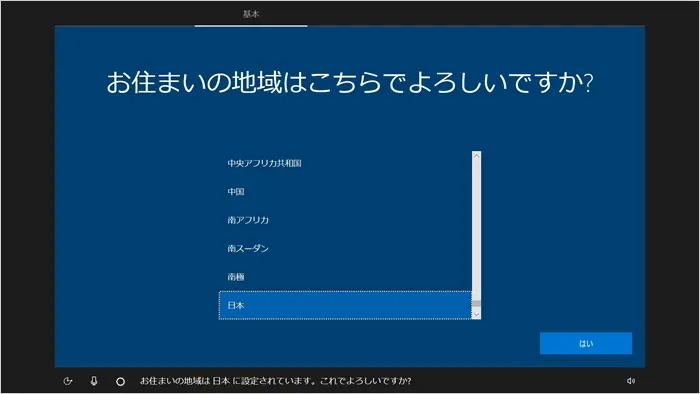Open the Ease of Access icon
This screenshot has width=700, height=394.
pyautogui.click(x=68, y=381)
